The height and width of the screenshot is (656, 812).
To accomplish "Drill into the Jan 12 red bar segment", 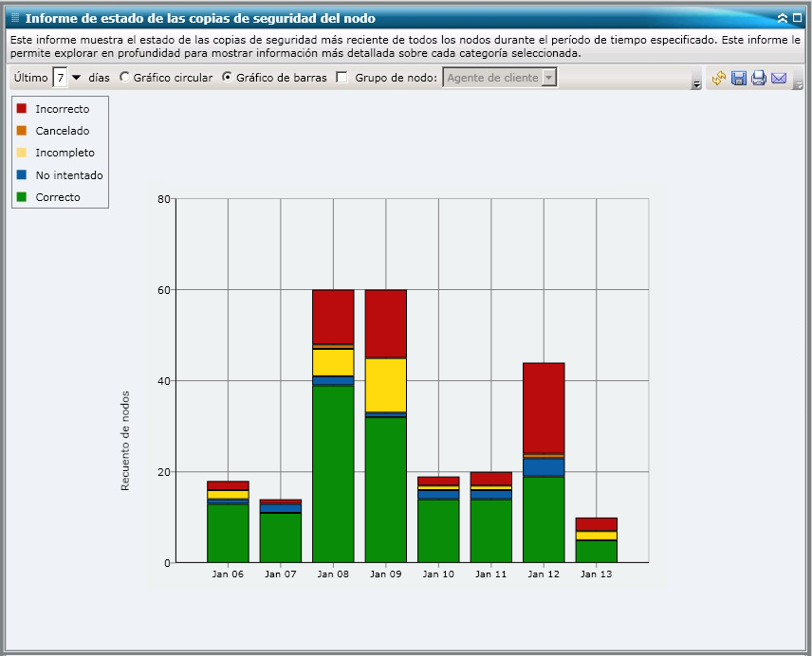I will coord(542,408).
